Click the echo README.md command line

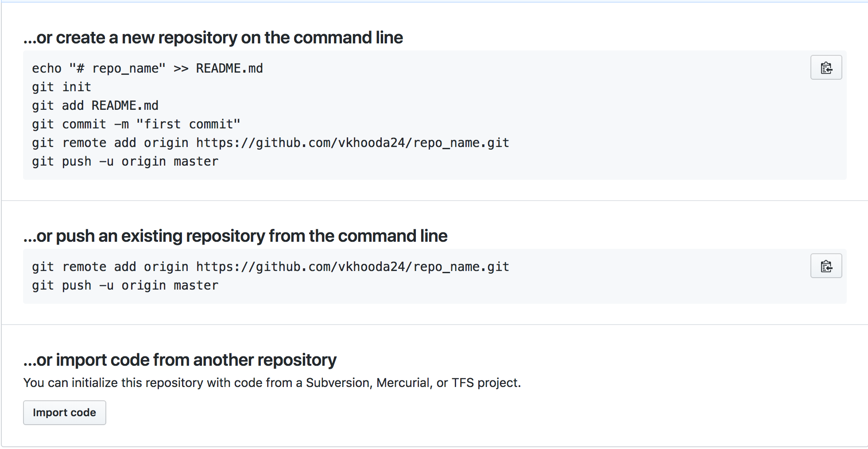[147, 69]
